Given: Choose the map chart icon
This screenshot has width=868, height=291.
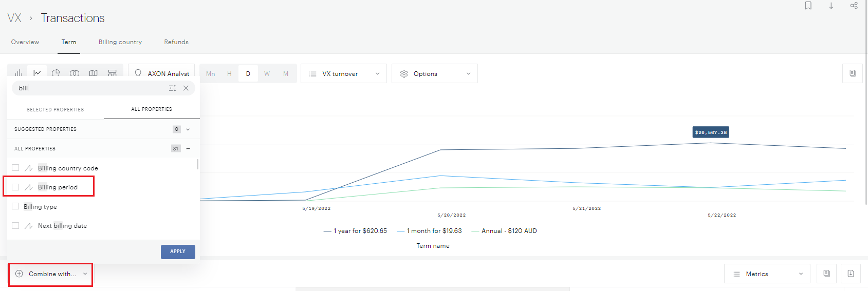Looking at the screenshot, I should pos(94,73).
